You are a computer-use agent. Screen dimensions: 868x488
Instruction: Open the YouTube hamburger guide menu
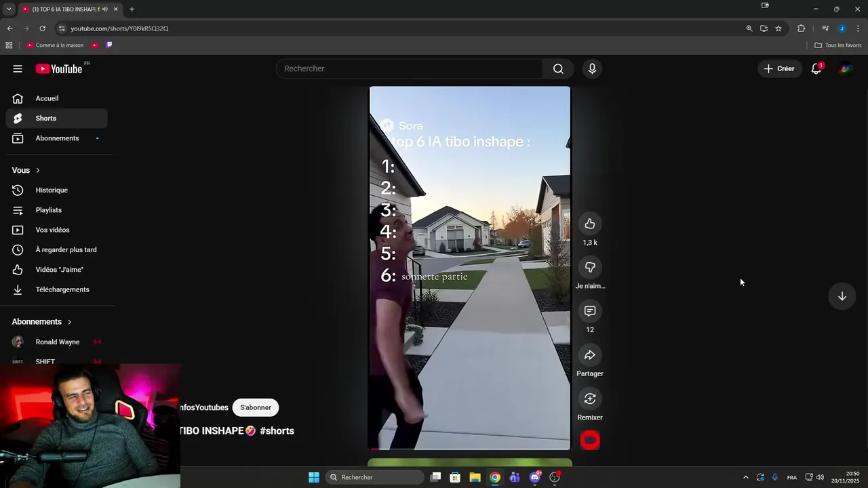(18, 68)
